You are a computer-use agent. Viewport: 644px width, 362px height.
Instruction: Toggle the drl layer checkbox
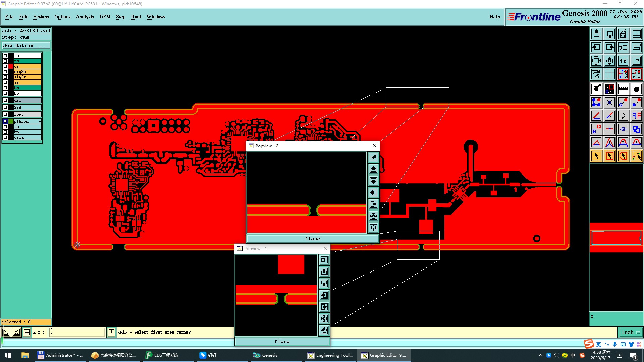(5, 100)
